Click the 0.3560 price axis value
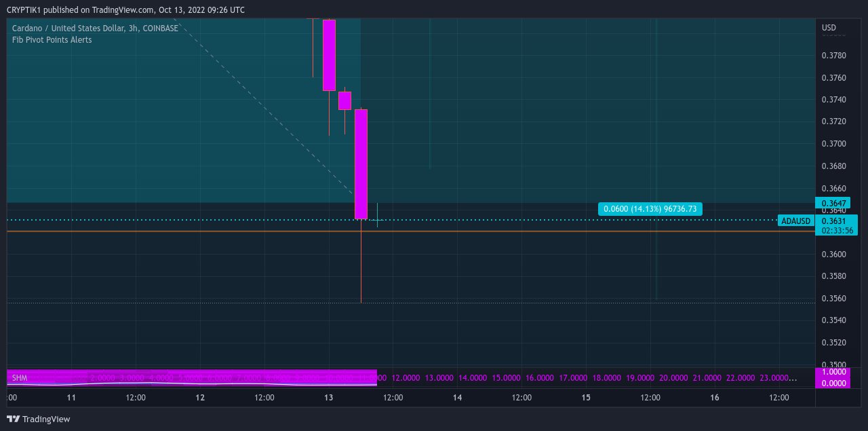 pyautogui.click(x=833, y=299)
